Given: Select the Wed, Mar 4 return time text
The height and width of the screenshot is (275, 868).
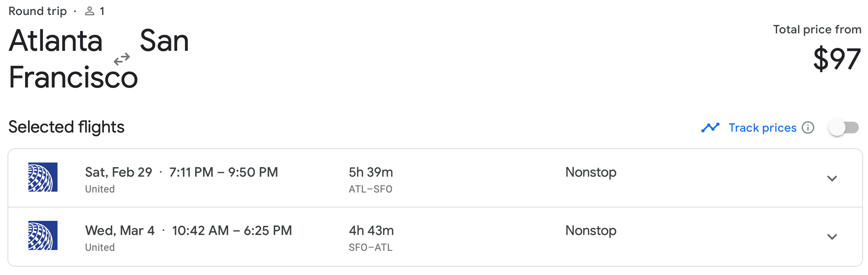Looking at the screenshot, I should pos(232,230).
